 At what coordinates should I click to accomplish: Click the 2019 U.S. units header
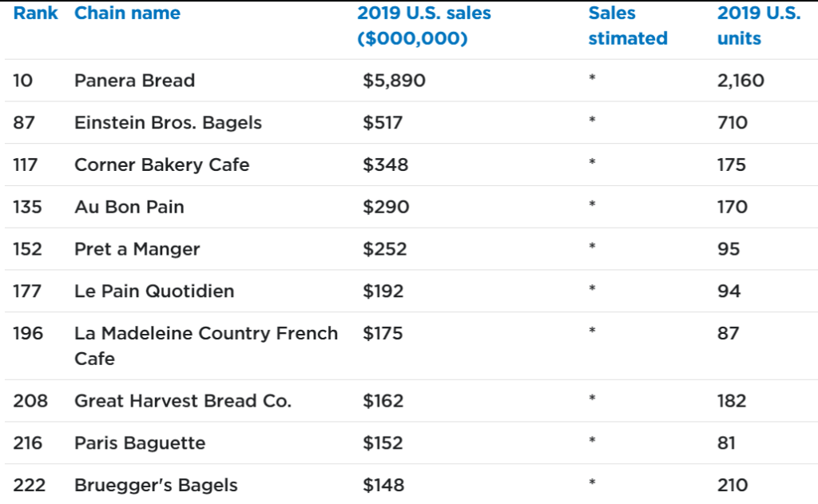point(759,26)
